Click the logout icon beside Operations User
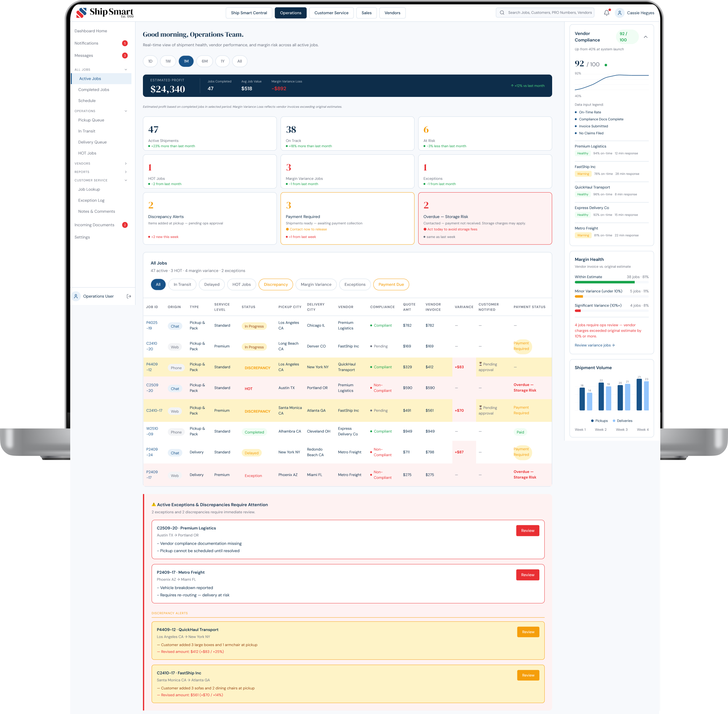Viewport: 728px width, 714px height. [x=129, y=296]
